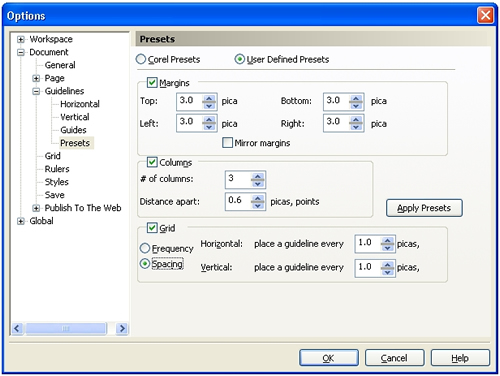
Task: Decrease Horizontal grid spacing with down arrow
Action: click(387, 248)
